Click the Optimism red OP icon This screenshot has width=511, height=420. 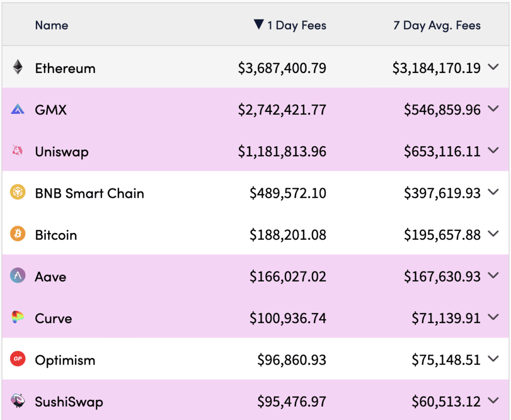pyautogui.click(x=17, y=359)
